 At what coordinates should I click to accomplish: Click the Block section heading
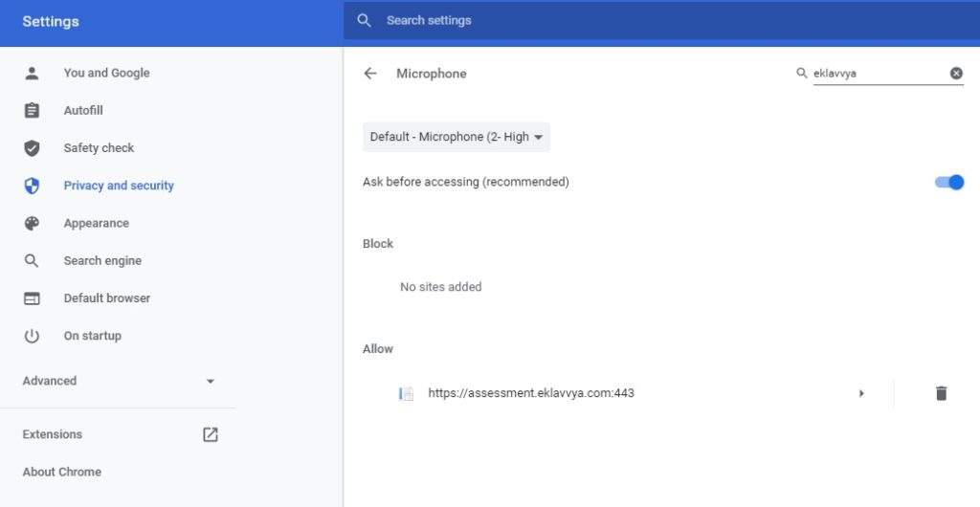click(x=378, y=244)
